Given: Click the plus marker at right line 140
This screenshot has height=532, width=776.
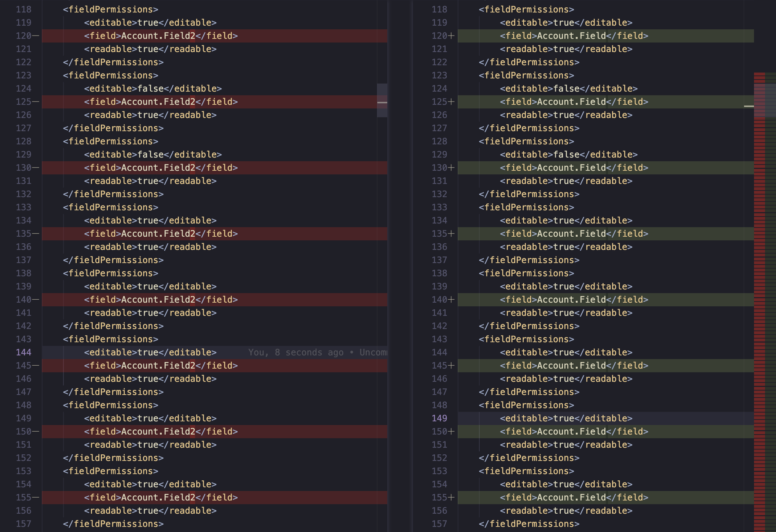Looking at the screenshot, I should point(451,300).
